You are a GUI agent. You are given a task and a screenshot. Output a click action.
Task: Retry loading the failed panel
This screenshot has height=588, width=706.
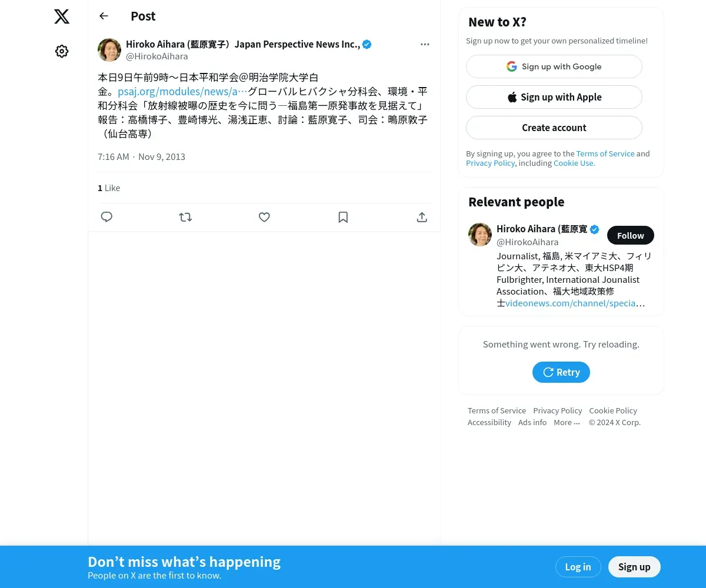point(561,372)
